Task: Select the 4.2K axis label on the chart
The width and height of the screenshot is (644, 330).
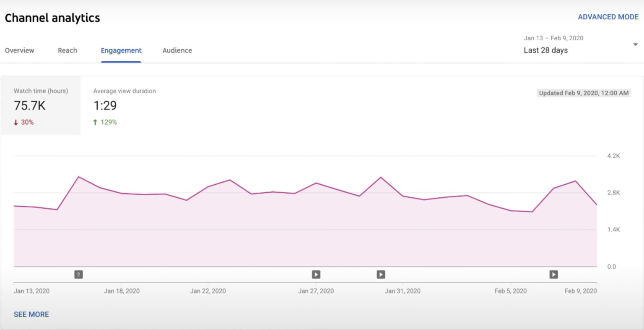Action: pos(614,155)
